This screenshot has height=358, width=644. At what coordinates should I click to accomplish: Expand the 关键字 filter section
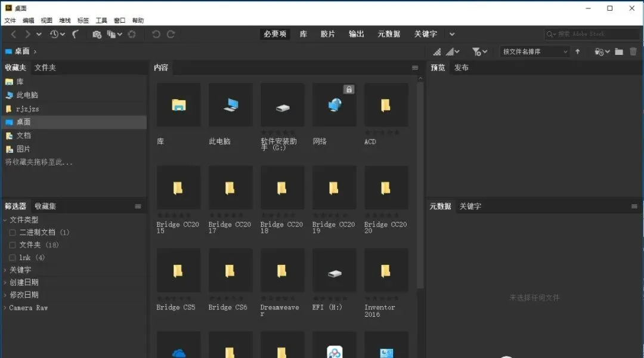(5, 270)
